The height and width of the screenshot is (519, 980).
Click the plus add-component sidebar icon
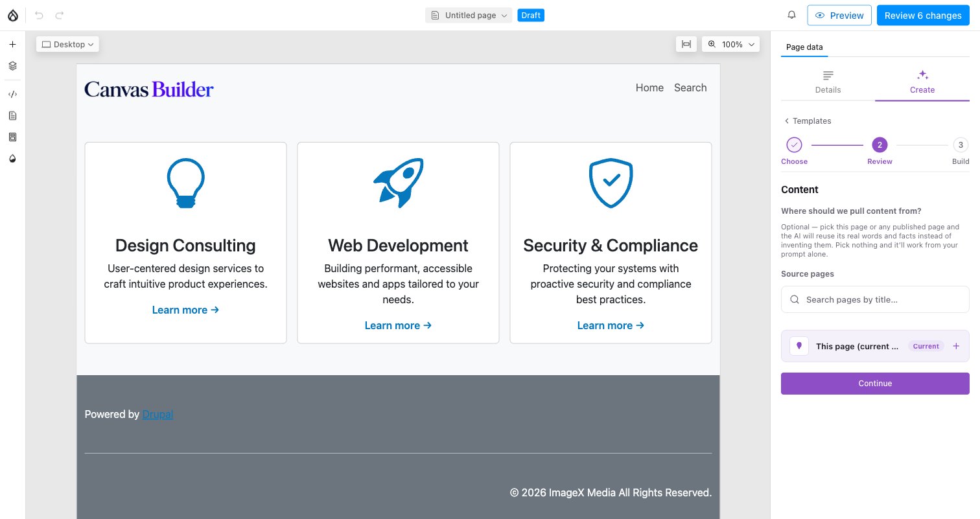[x=12, y=45]
